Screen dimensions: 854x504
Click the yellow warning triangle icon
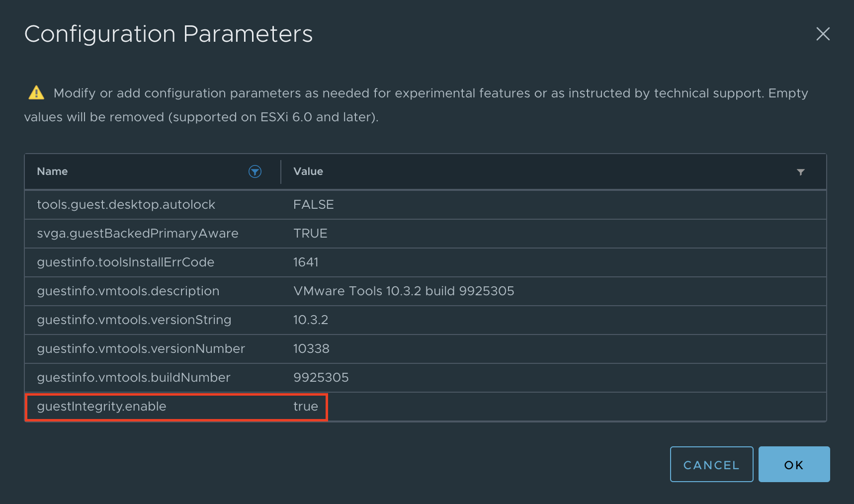36,93
